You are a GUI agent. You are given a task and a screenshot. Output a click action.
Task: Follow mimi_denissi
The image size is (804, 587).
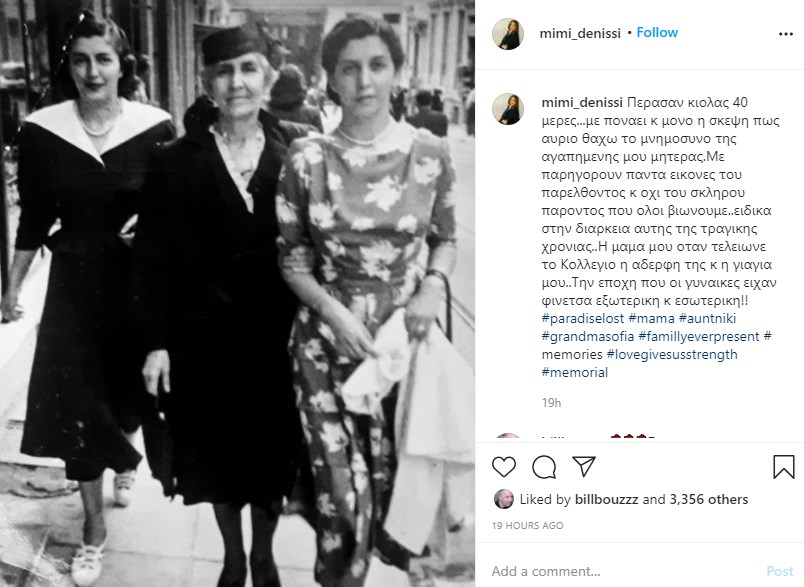click(657, 32)
